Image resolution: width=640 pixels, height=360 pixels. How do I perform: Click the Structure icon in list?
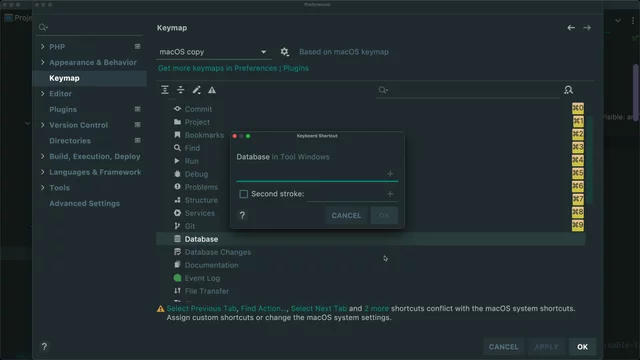(177, 200)
